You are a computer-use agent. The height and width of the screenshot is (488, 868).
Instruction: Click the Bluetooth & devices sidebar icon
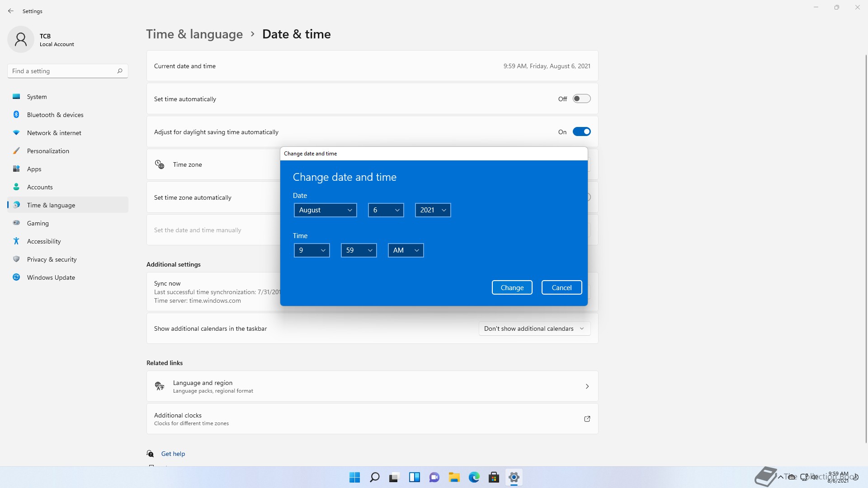(16, 115)
